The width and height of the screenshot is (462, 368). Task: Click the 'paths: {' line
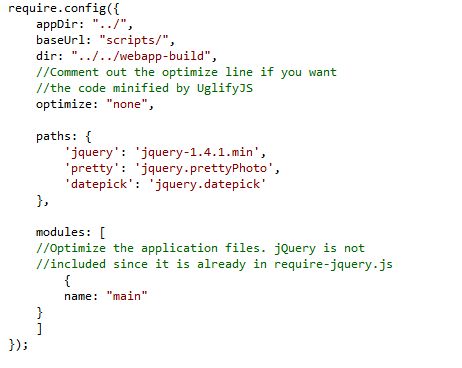(63, 136)
